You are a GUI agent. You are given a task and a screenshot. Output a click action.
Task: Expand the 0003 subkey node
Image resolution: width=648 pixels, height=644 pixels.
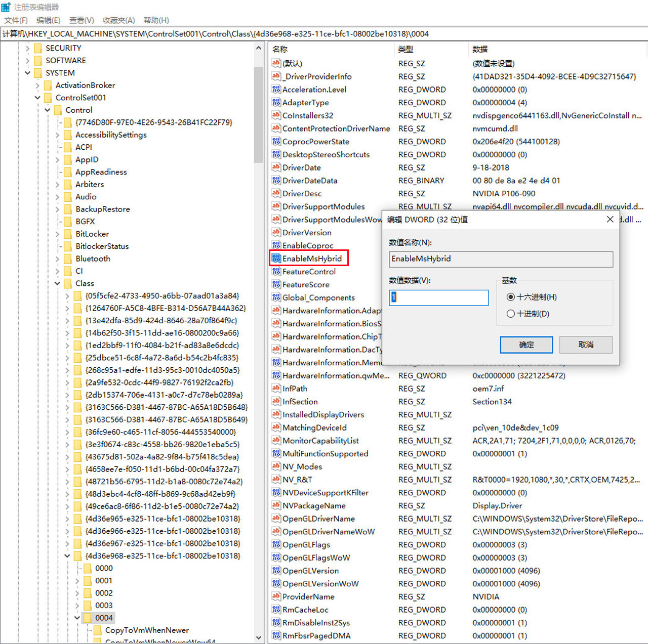[x=77, y=606]
